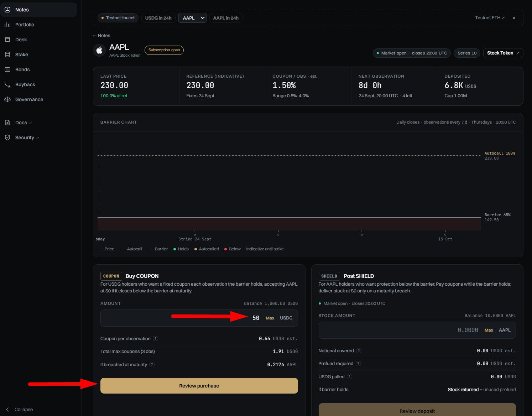Open the Bonds section
The height and width of the screenshot is (416, 532).
(x=38, y=69)
